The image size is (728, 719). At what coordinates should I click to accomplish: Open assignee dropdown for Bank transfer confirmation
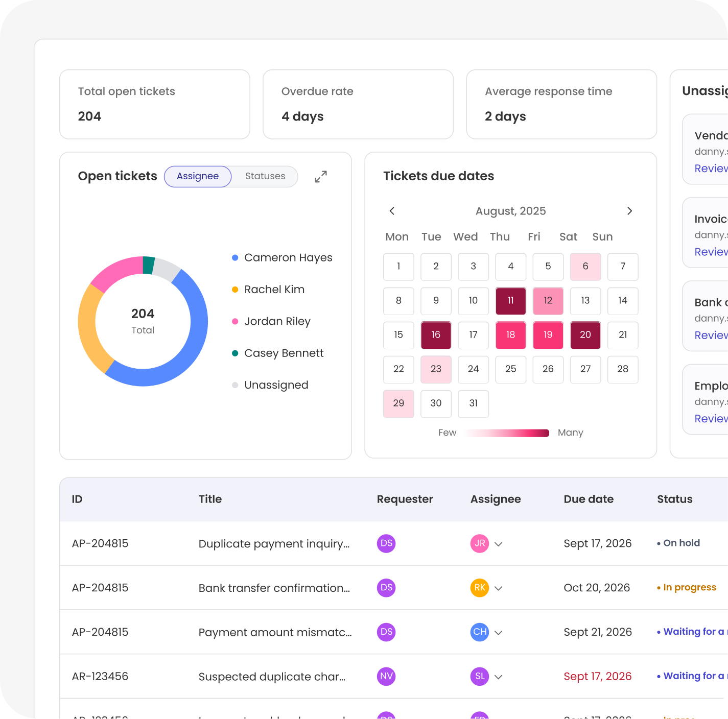click(499, 588)
